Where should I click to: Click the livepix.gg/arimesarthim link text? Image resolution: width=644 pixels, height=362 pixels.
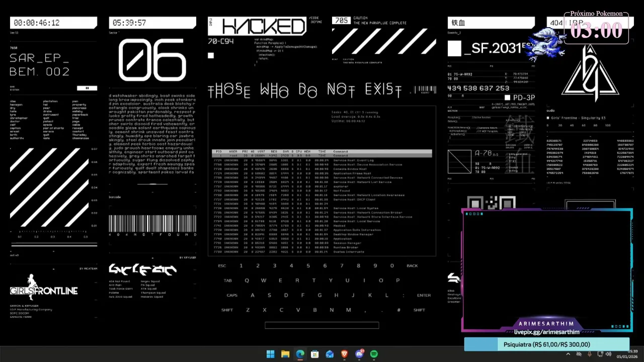[x=546, y=332]
